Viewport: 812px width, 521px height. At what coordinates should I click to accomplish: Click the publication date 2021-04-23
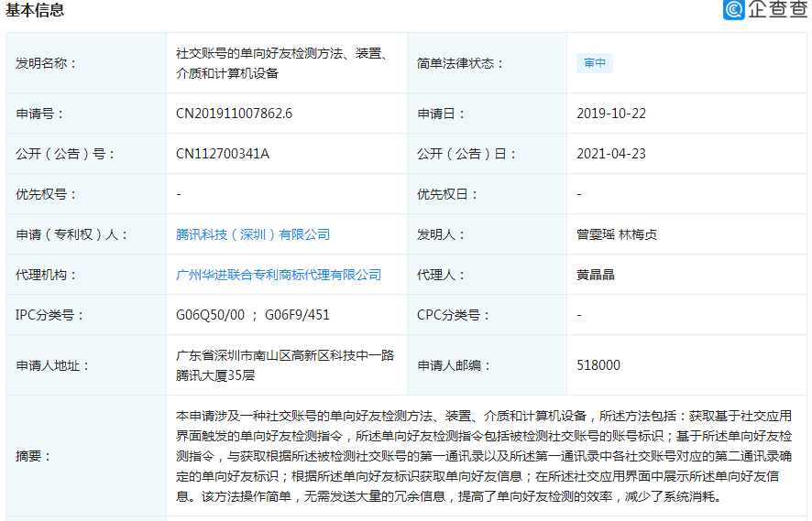[x=611, y=154]
